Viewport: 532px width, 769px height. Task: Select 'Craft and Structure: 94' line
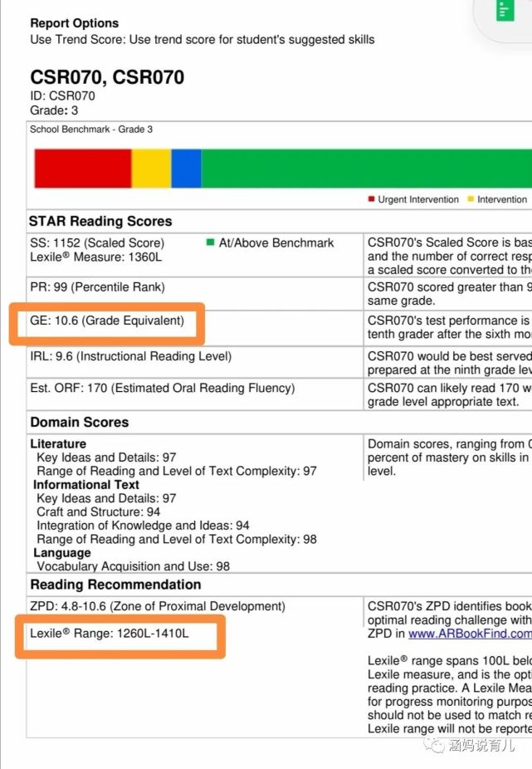tap(99, 512)
